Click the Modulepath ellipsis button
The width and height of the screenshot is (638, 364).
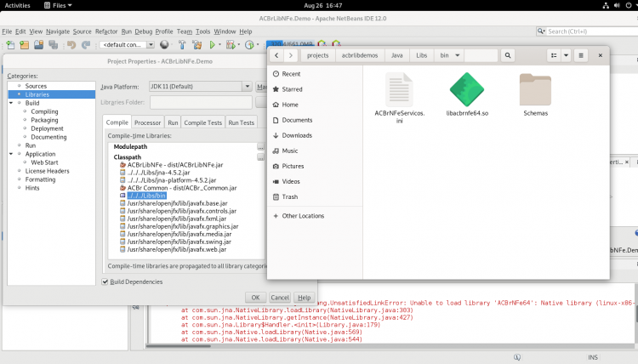point(260,147)
